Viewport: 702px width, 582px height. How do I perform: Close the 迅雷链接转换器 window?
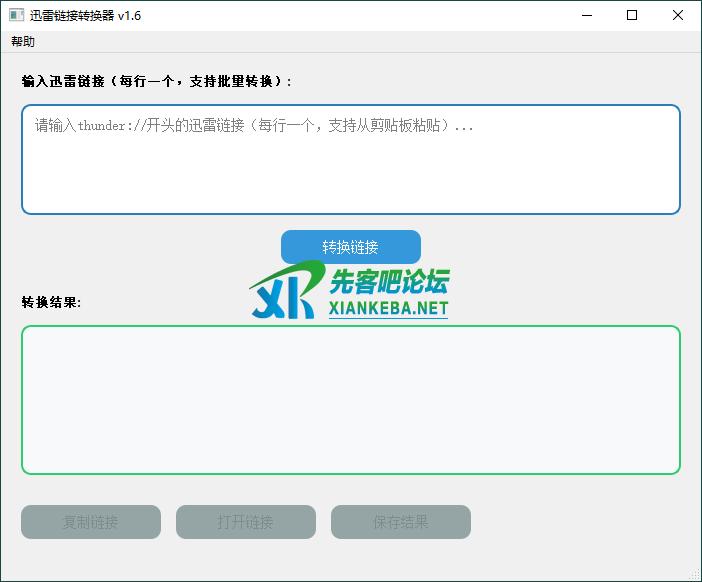click(678, 15)
